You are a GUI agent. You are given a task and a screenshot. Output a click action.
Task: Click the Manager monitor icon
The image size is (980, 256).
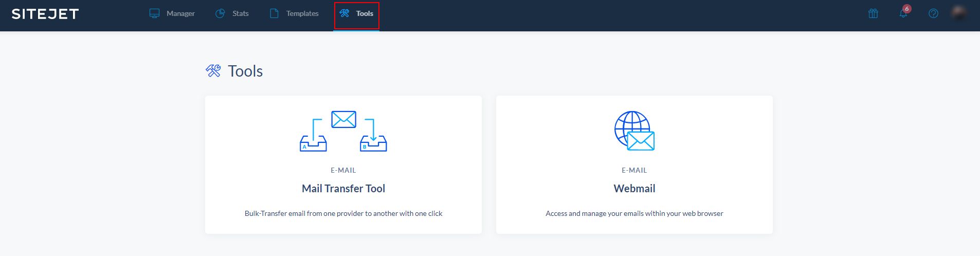click(x=154, y=13)
